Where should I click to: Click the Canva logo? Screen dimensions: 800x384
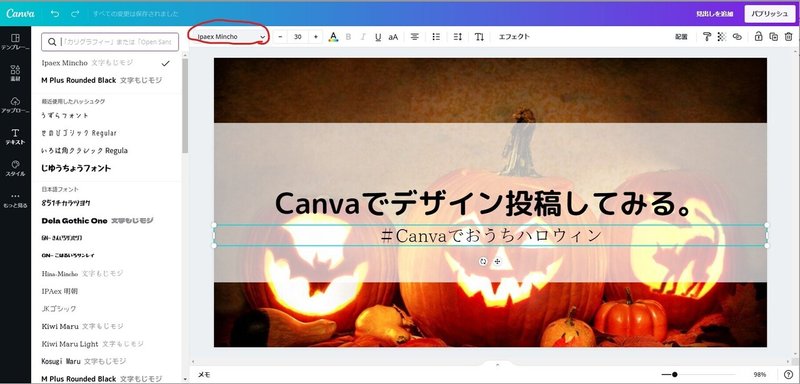point(20,13)
